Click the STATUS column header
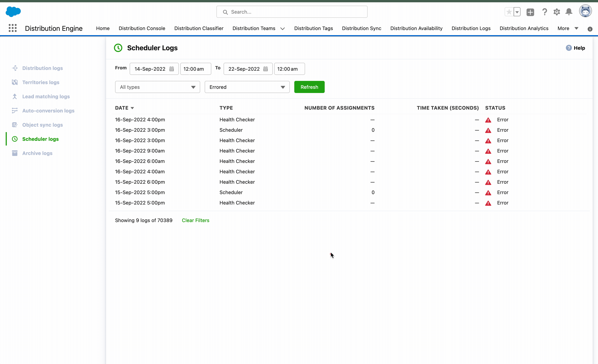The height and width of the screenshot is (364, 598). click(x=495, y=108)
